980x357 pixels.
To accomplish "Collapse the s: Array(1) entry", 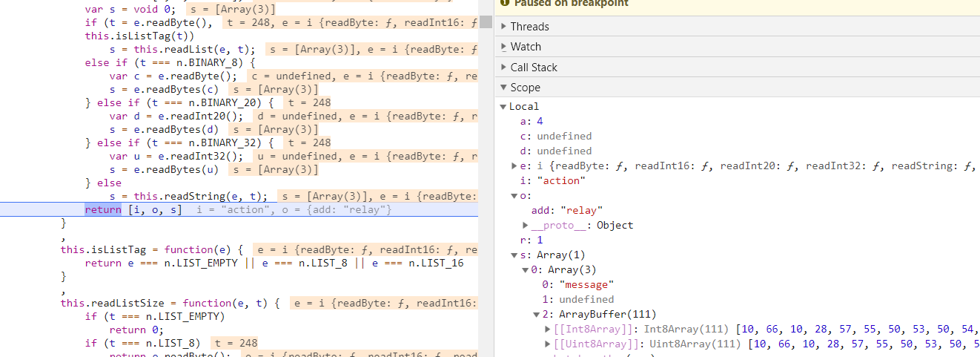I will 514,255.
